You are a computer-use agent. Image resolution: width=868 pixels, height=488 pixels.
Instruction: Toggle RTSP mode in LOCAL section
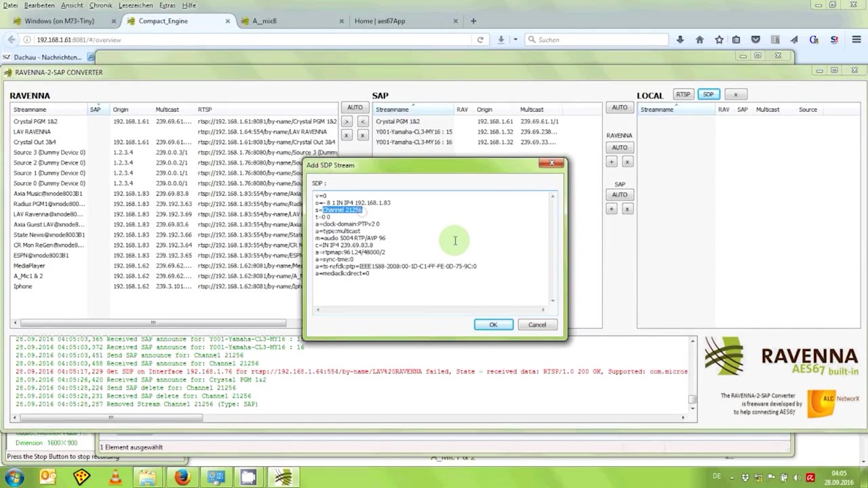(683, 94)
